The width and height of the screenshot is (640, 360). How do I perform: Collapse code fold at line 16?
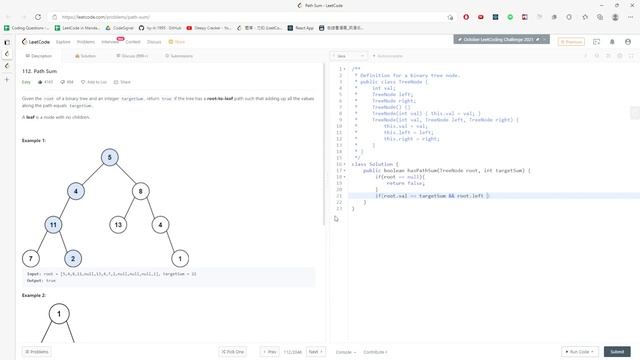344,164
